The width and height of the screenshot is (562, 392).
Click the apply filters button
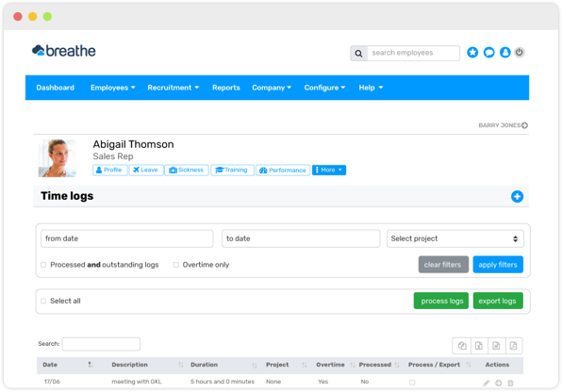(x=498, y=265)
